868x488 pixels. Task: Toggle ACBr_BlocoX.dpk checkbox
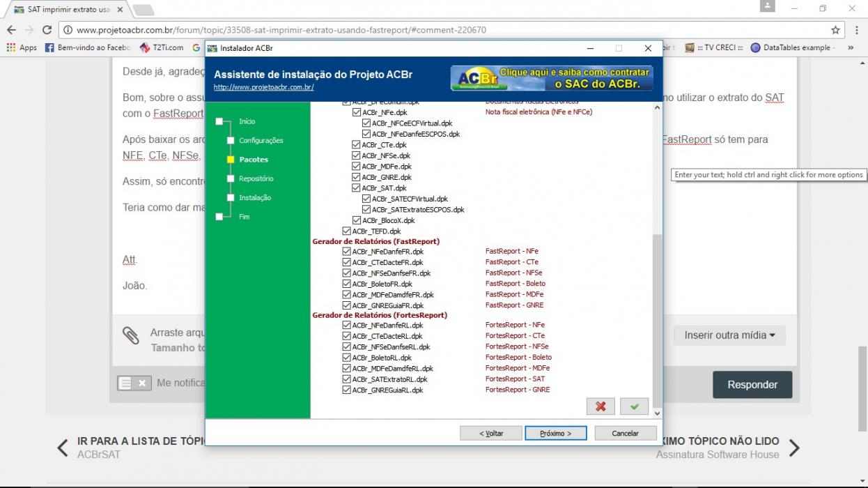(x=357, y=220)
